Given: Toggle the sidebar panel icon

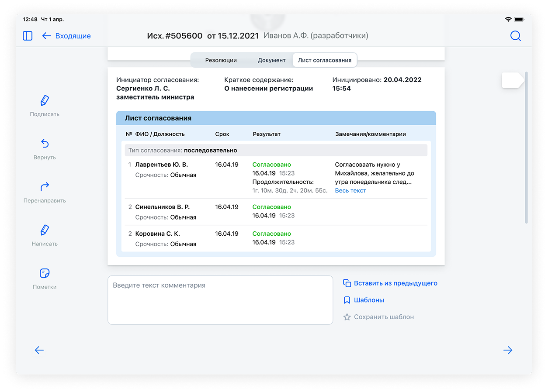Looking at the screenshot, I should click(x=28, y=36).
